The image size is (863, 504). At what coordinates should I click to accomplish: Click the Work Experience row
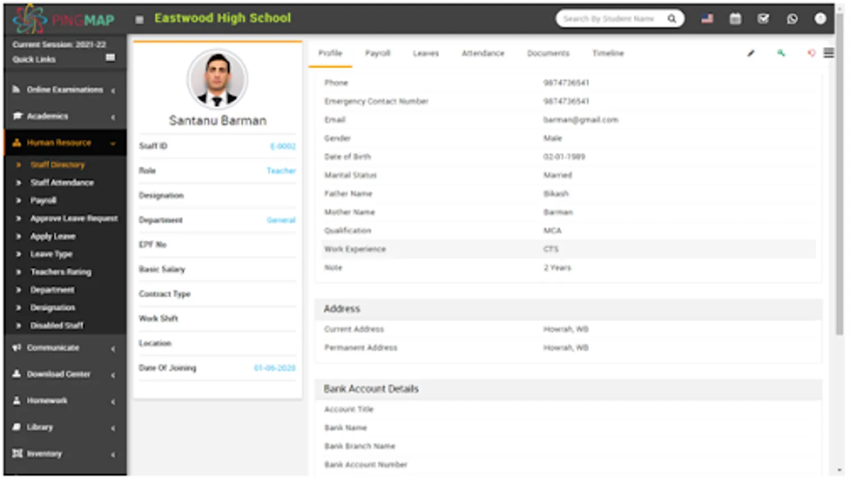tap(568, 249)
